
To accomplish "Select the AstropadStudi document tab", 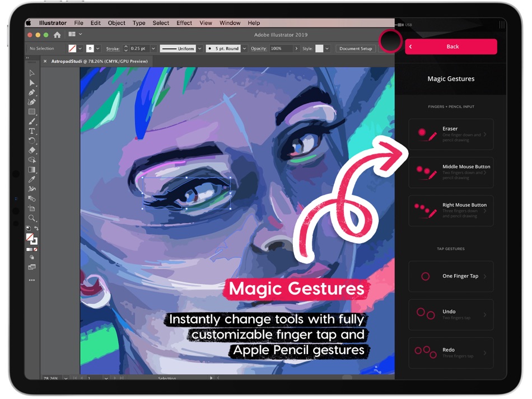I will [x=99, y=61].
